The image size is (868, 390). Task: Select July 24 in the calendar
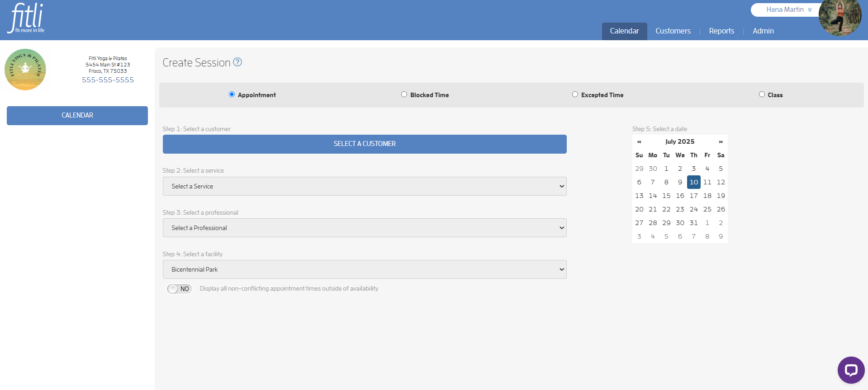[x=693, y=209]
